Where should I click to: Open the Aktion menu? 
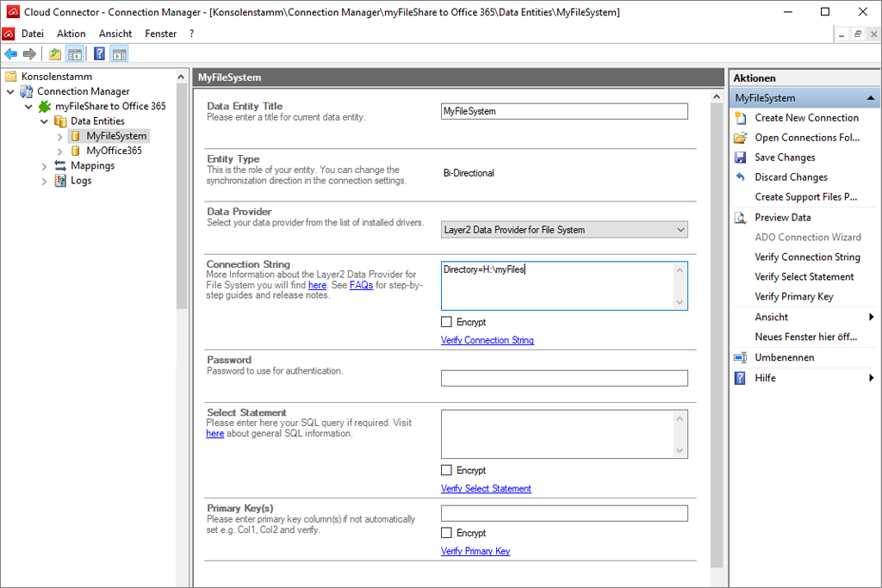(71, 34)
